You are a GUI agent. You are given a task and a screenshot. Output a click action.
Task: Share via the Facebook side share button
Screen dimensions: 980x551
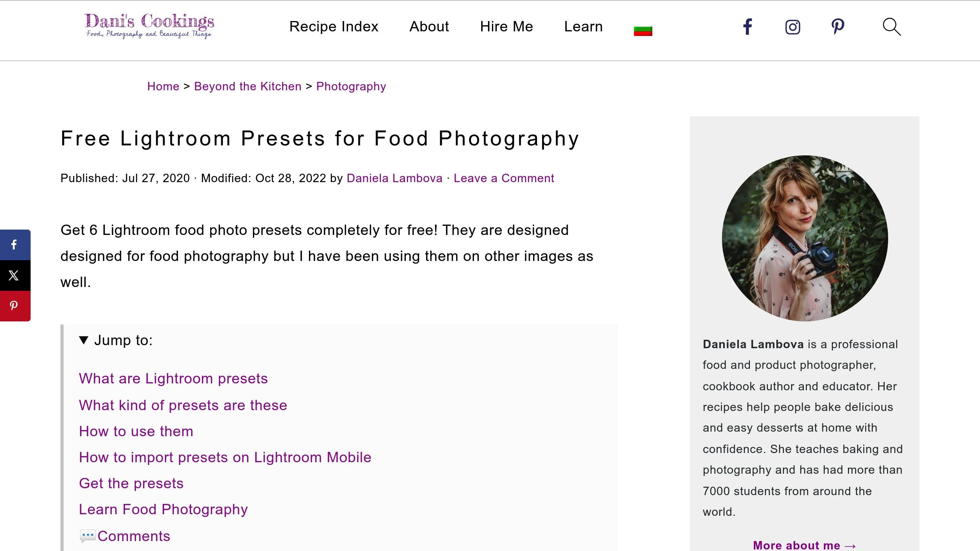point(15,245)
